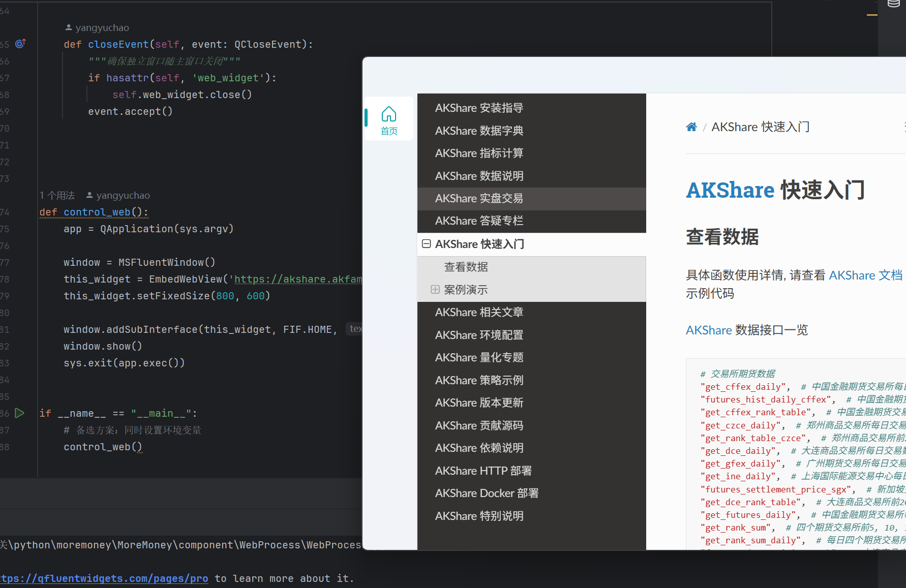Click yangyuchao author hint above closeEvent
Viewport: 906px width, 588px height.
pyautogui.click(x=97, y=27)
